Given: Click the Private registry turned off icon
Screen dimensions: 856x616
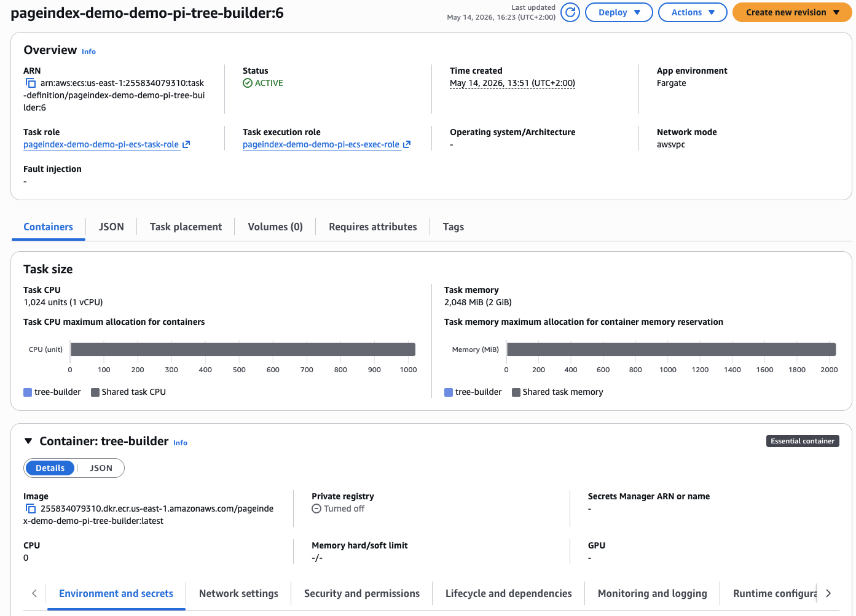Looking at the screenshot, I should (x=316, y=509).
